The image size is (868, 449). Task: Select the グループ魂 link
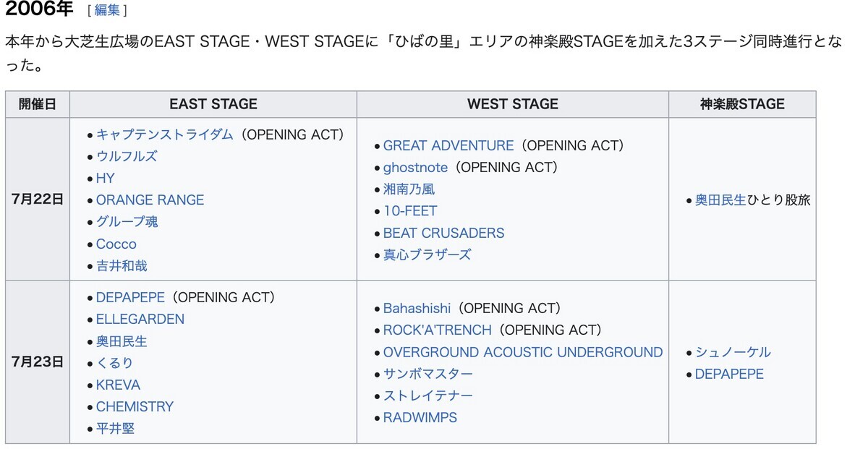[x=127, y=222]
